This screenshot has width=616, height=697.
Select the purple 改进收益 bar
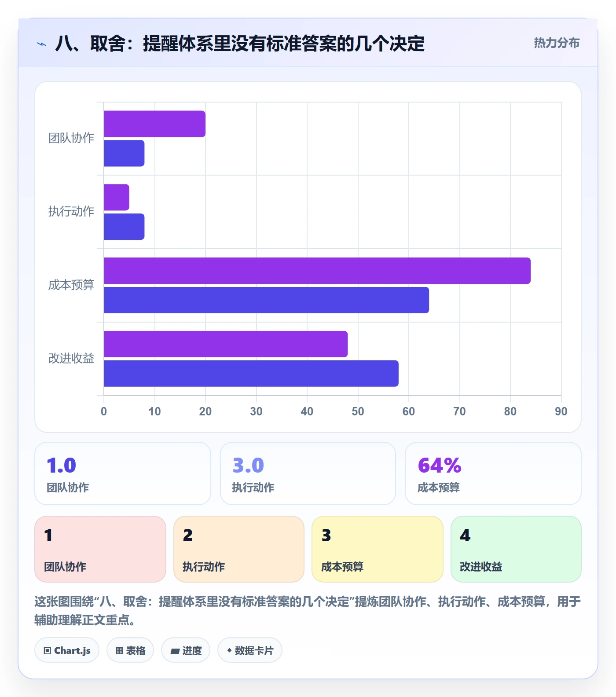226,344
